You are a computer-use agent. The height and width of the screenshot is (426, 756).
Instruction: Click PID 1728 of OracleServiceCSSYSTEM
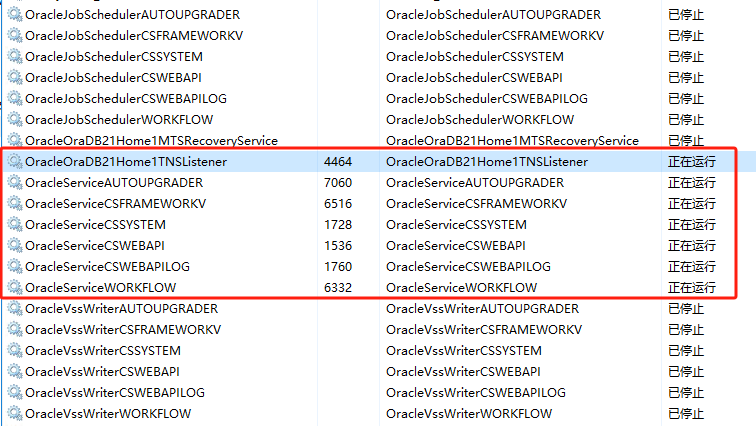point(338,225)
